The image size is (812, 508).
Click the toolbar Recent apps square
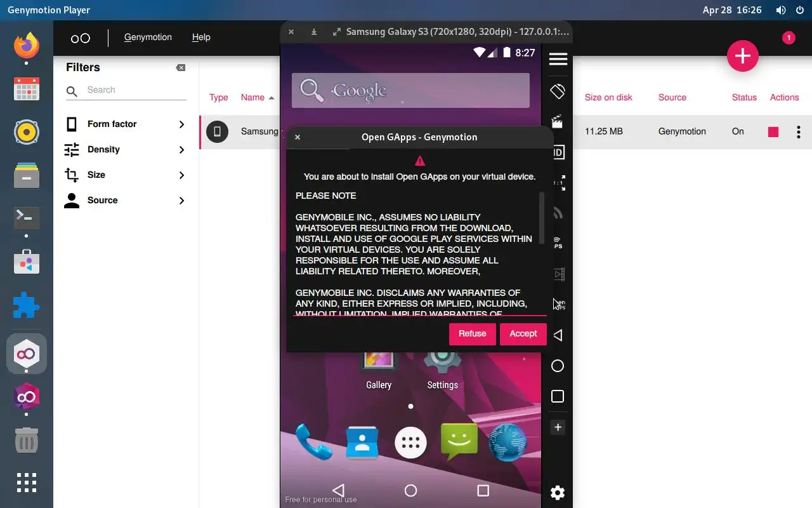coord(558,396)
